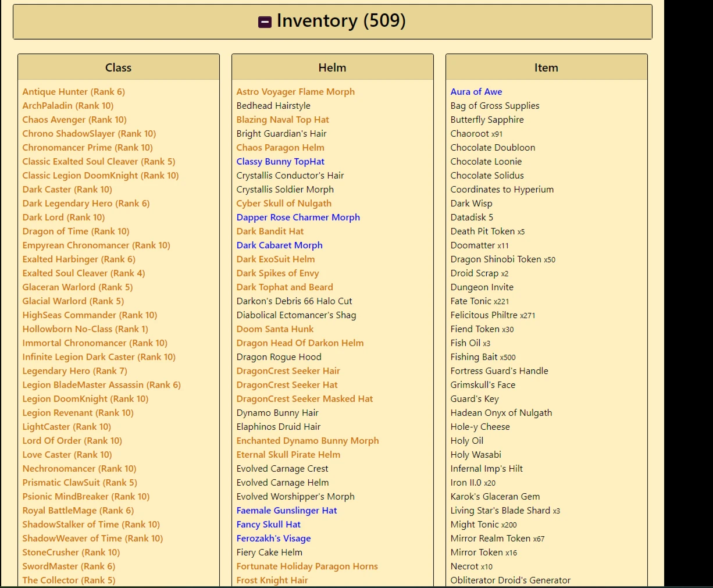Open Legion BladeMaster Assassin (Rank 6)
The height and width of the screenshot is (588, 713).
point(102,385)
